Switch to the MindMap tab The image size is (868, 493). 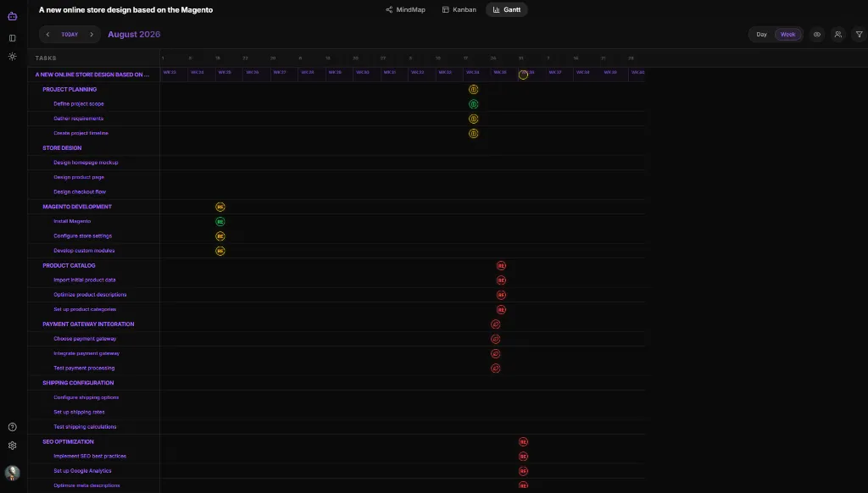405,10
